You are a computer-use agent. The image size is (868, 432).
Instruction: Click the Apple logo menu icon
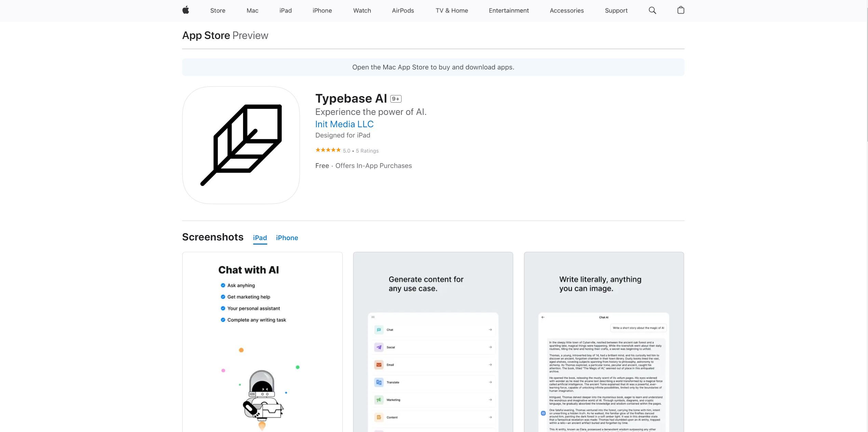[x=185, y=11]
